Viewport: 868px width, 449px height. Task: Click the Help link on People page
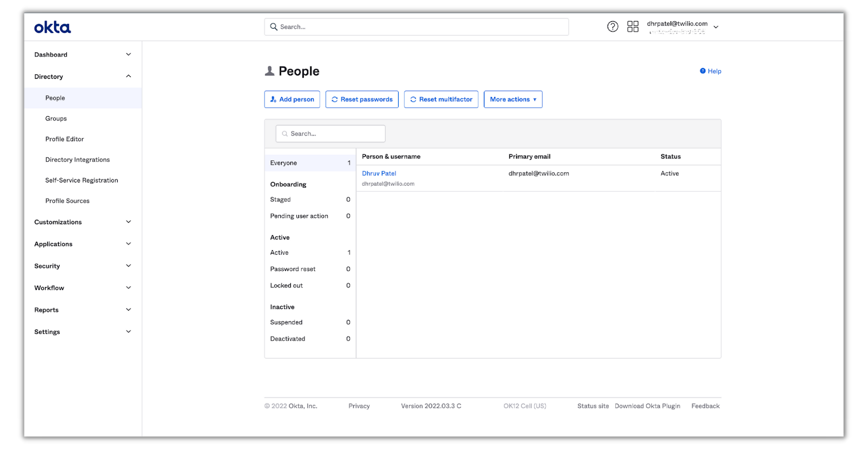point(710,71)
